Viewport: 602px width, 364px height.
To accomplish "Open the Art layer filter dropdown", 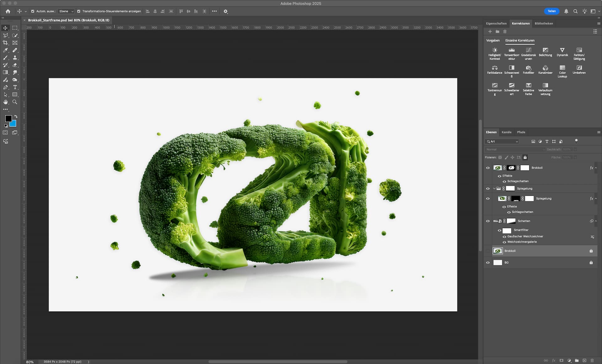I will coord(502,142).
